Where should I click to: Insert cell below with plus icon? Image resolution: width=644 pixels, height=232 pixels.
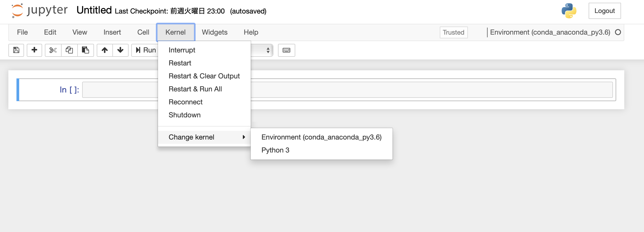click(x=34, y=50)
